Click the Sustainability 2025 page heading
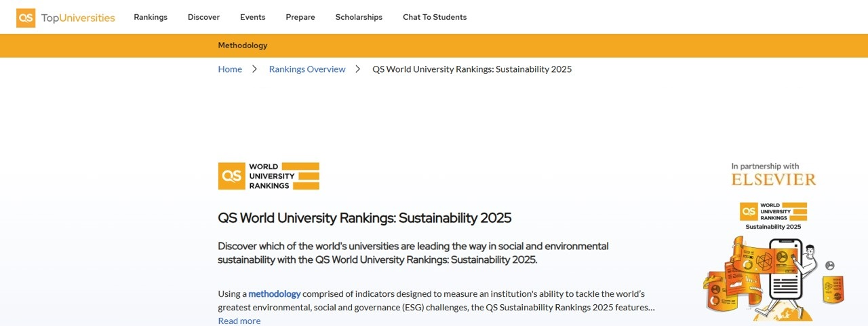Image resolution: width=868 pixels, height=326 pixels. click(x=364, y=218)
